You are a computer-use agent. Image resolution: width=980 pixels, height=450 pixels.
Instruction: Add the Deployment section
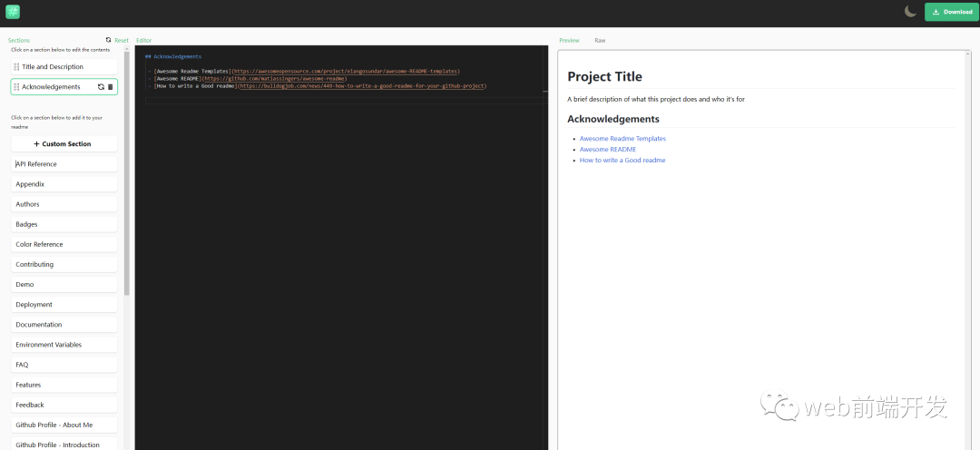click(64, 304)
